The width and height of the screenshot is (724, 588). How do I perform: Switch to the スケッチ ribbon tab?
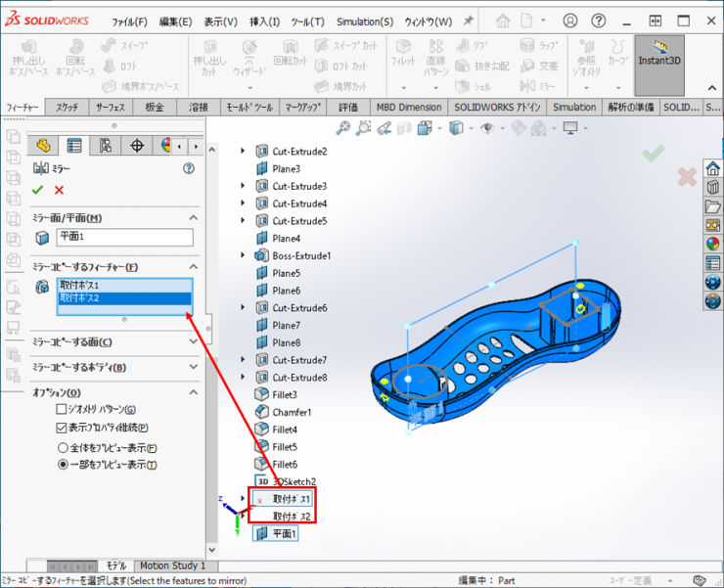68,107
